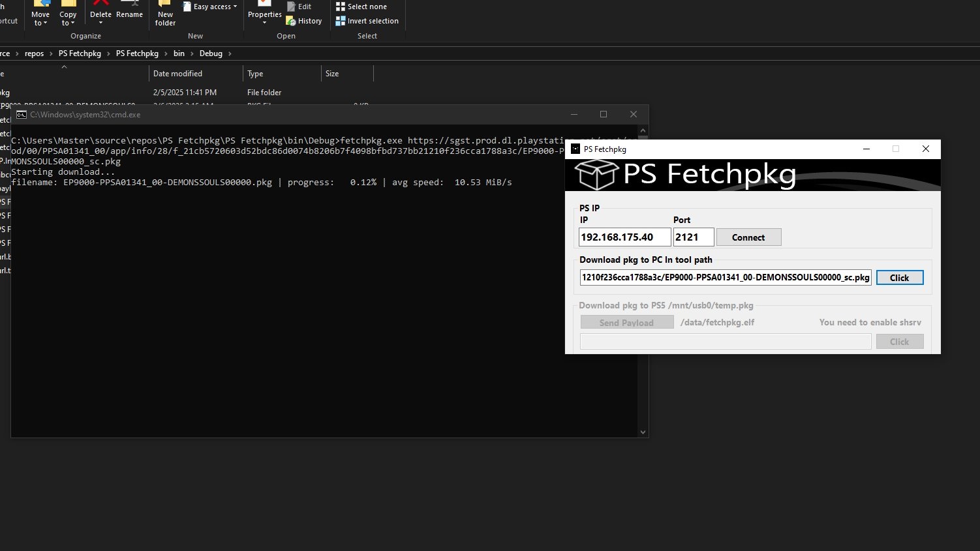Screen dimensions: 980x551
Task: Choose Invert selection in the ribbon
Action: click(x=367, y=21)
